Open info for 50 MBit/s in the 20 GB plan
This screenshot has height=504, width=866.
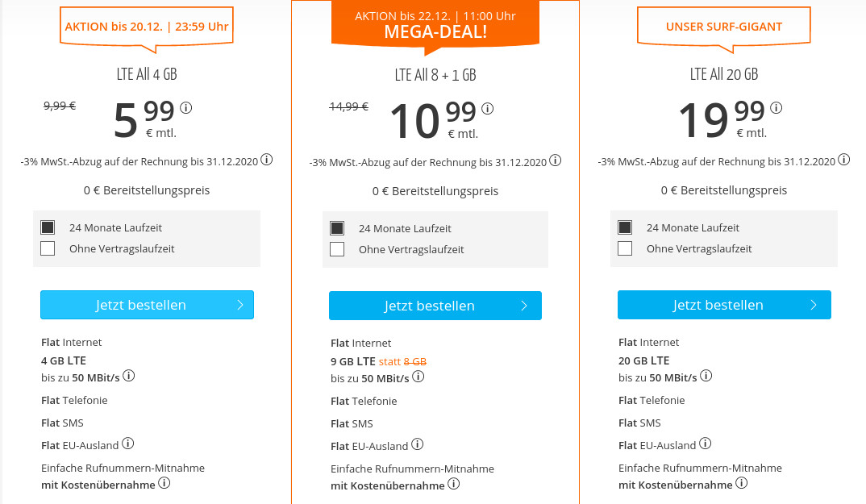pyautogui.click(x=706, y=375)
